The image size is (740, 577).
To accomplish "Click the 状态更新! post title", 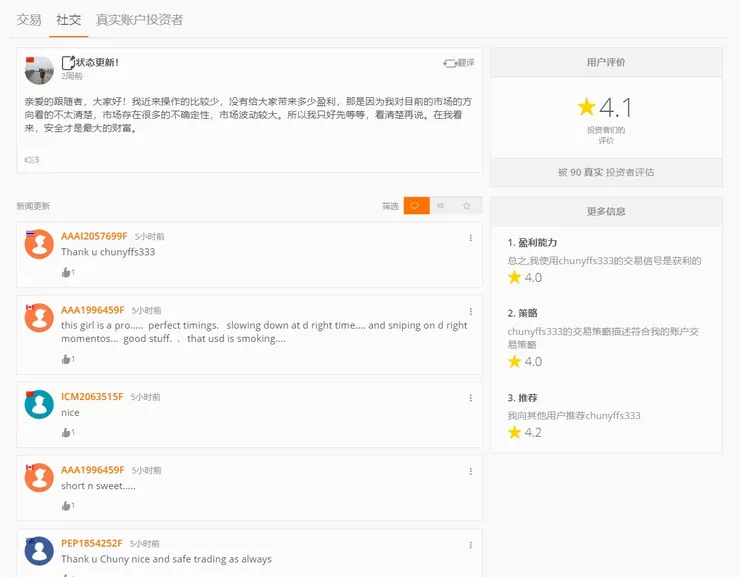I will (x=97, y=62).
